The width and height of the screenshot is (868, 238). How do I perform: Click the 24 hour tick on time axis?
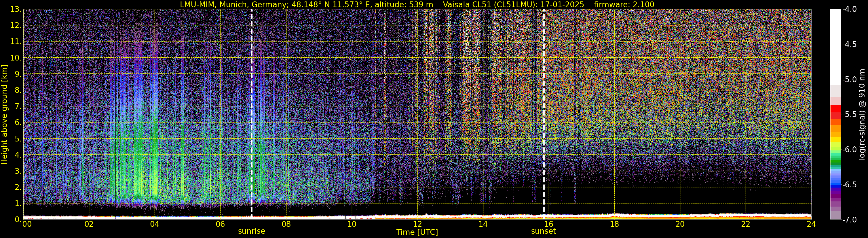pos(811,224)
